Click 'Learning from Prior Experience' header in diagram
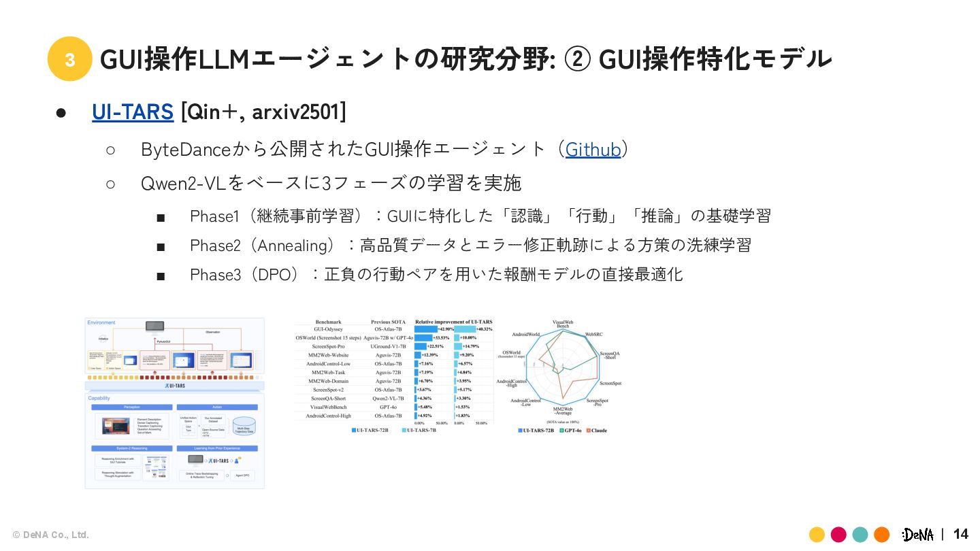Screen dimensions: 980x551 (217, 448)
